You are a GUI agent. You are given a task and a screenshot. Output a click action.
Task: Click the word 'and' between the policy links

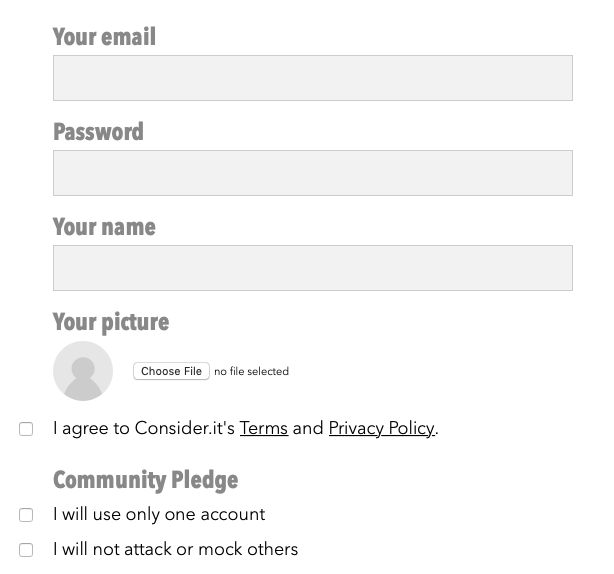tap(308, 428)
